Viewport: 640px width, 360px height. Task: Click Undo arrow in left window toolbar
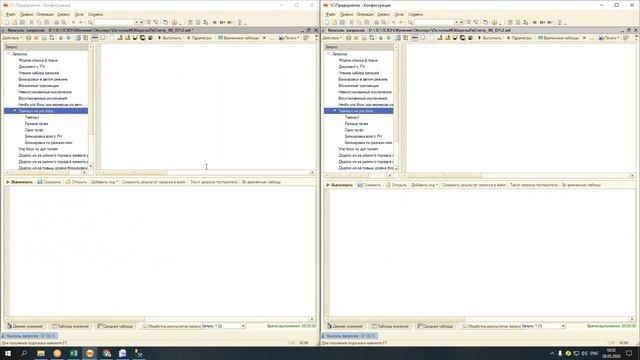point(73,22)
